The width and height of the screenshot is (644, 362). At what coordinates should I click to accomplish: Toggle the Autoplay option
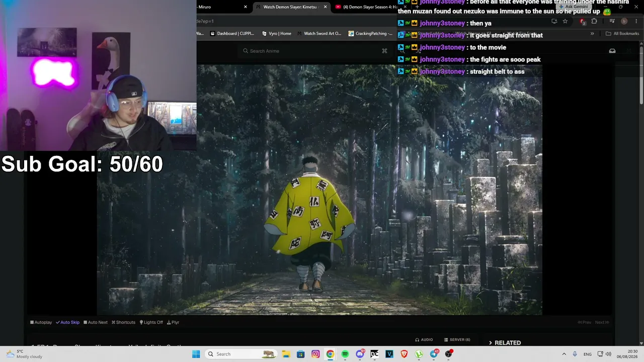pos(41,322)
